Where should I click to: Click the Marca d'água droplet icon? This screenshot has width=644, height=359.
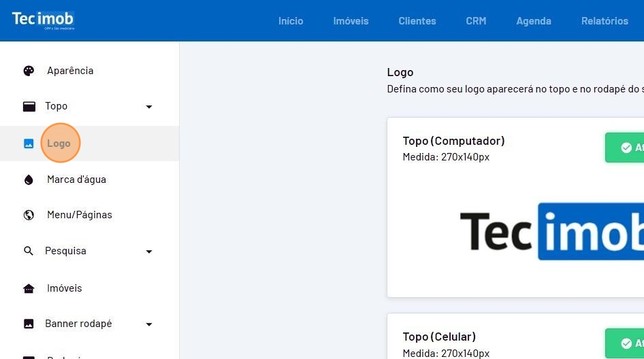(29, 179)
